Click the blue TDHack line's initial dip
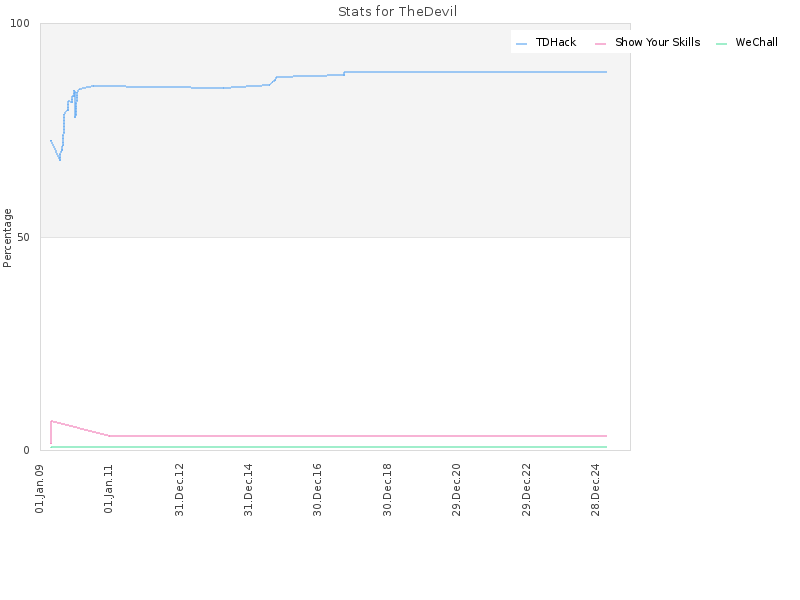The width and height of the screenshot is (800, 600). 59,159
